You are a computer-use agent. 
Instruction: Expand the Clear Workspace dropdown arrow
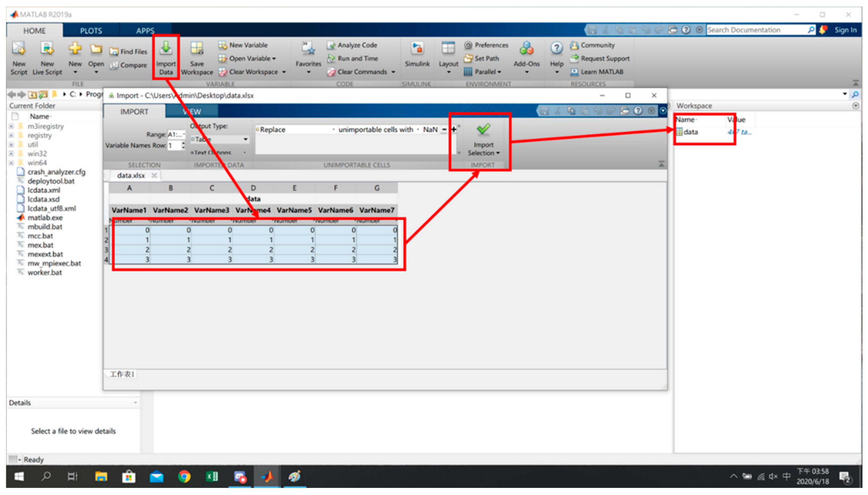click(284, 72)
